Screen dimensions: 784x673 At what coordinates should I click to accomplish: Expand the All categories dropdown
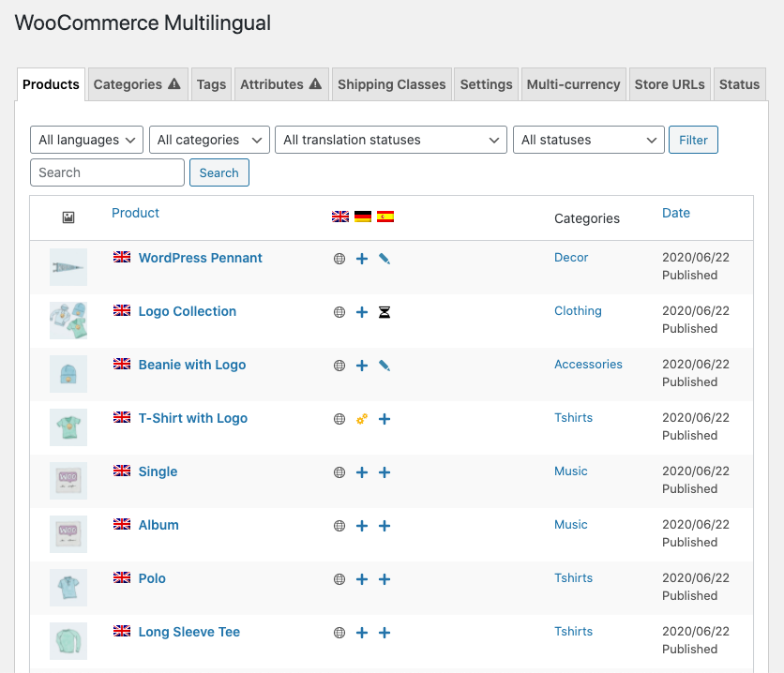click(x=209, y=140)
